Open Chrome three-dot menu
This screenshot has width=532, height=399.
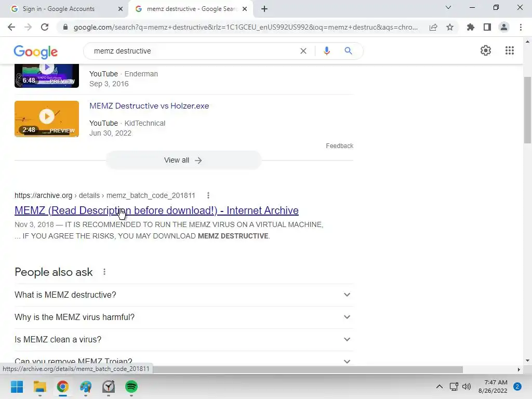coord(521,27)
